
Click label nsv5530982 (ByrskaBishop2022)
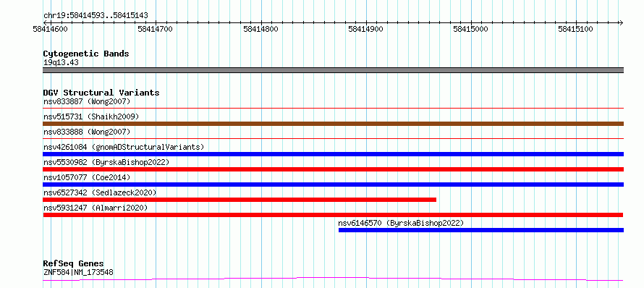pyautogui.click(x=106, y=162)
